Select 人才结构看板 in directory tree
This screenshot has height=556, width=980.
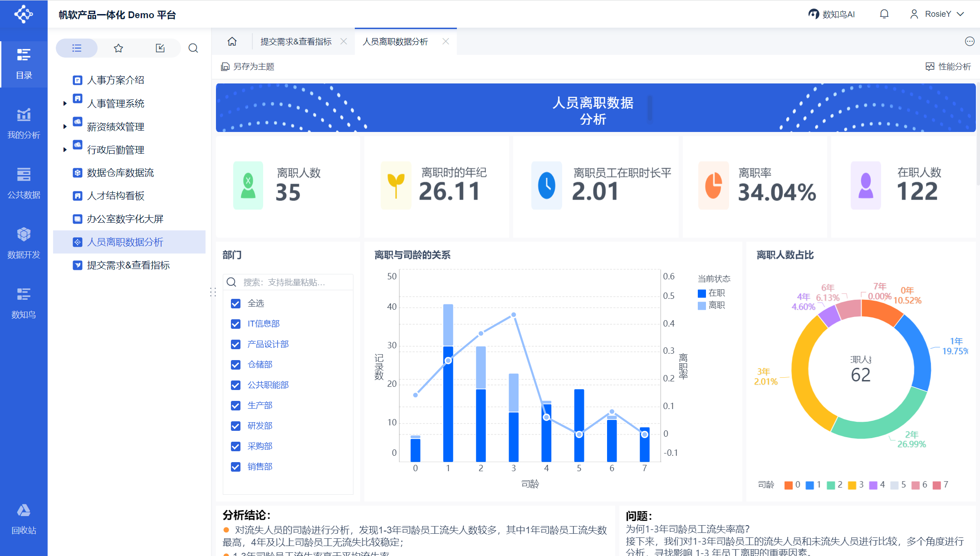pyautogui.click(x=115, y=196)
